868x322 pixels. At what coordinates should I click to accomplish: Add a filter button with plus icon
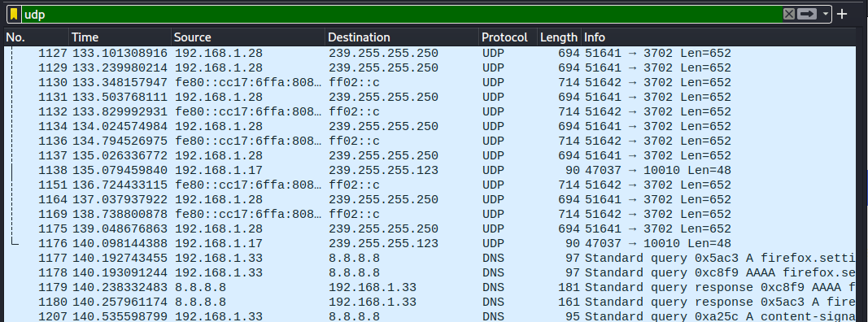point(842,15)
